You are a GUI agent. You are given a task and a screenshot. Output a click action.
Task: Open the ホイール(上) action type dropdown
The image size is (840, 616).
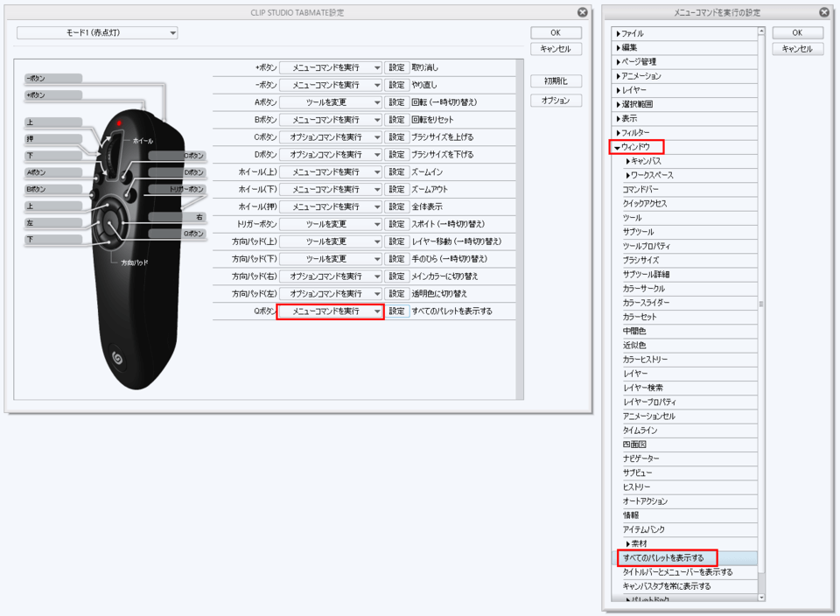point(331,172)
